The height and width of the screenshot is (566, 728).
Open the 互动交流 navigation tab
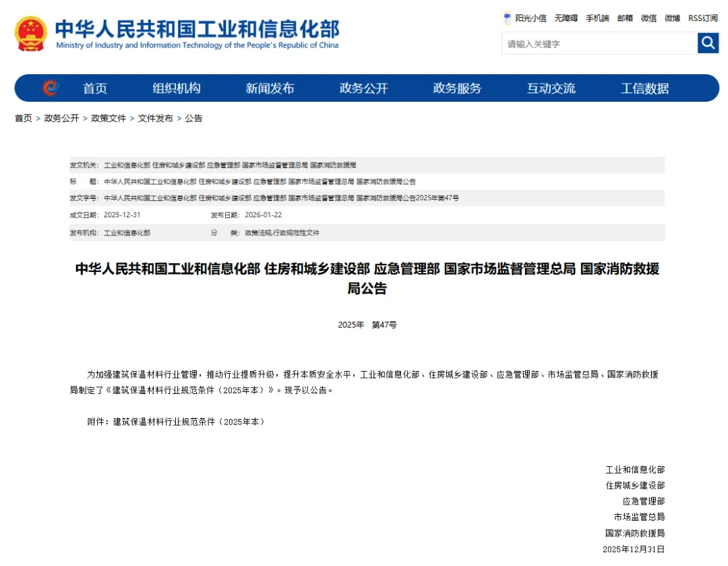point(551,88)
